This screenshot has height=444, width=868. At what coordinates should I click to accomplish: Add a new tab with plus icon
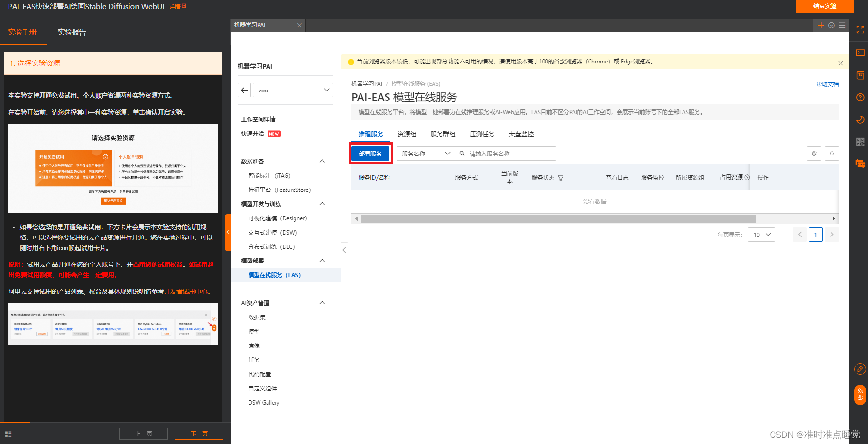click(821, 25)
